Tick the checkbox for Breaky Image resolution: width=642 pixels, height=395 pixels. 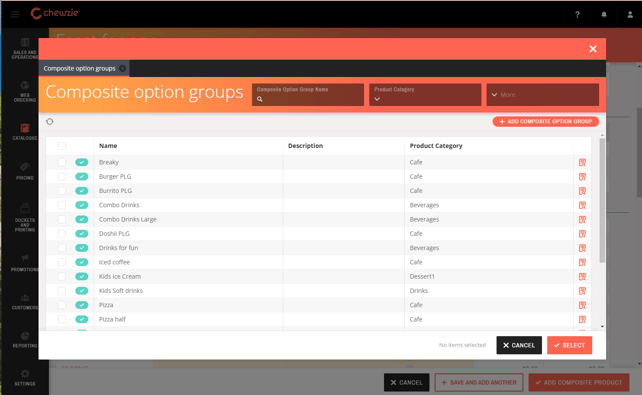pyautogui.click(x=62, y=162)
